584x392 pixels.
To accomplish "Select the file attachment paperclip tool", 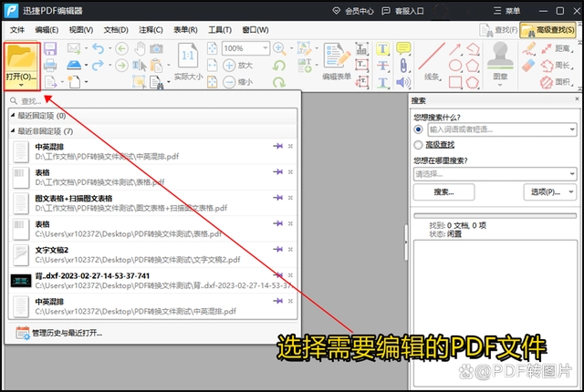I will [403, 66].
